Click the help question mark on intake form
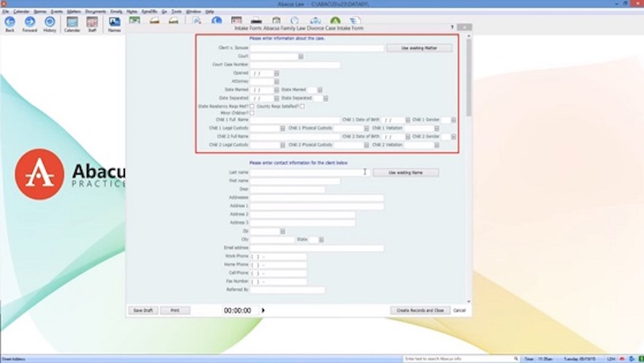This screenshot has width=644, height=363. tap(452, 28)
